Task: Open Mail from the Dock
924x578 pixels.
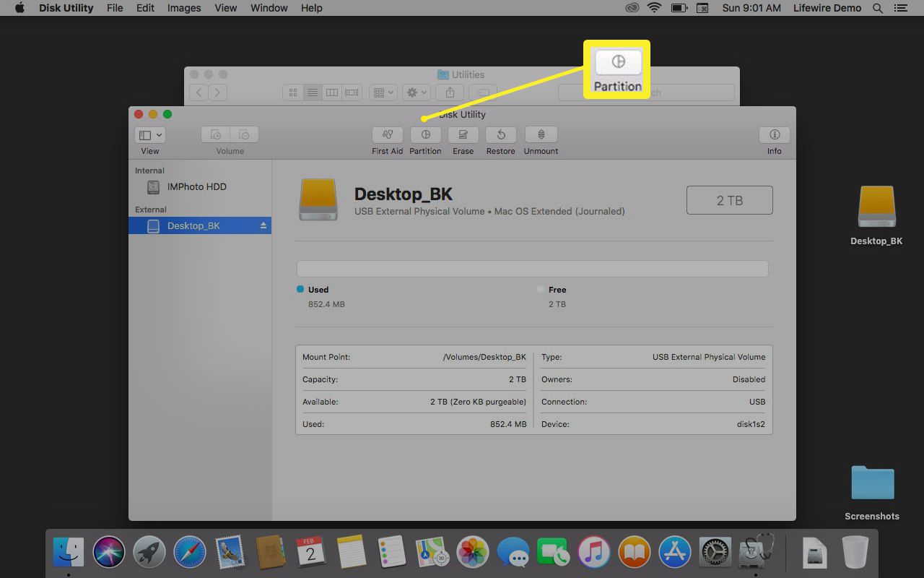Action: pos(230,553)
